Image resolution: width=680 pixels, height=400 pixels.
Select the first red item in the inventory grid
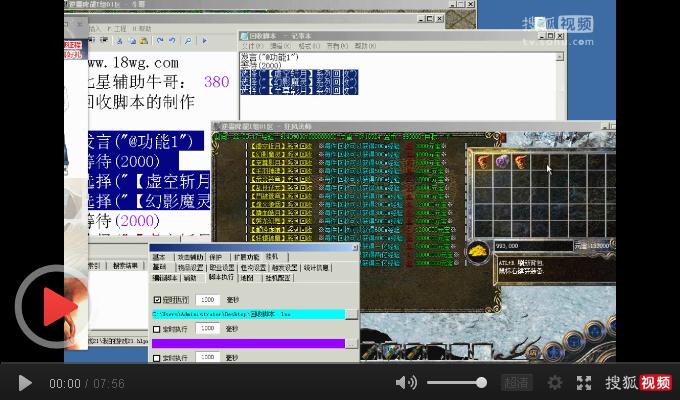[482, 161]
